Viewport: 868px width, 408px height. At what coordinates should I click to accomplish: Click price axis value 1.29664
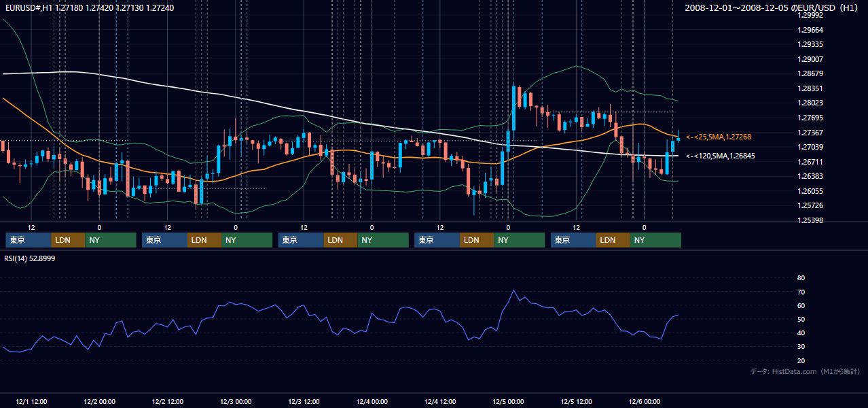click(810, 30)
